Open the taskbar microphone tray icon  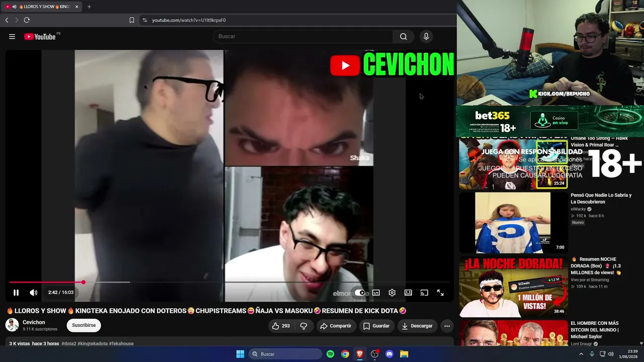point(592,354)
